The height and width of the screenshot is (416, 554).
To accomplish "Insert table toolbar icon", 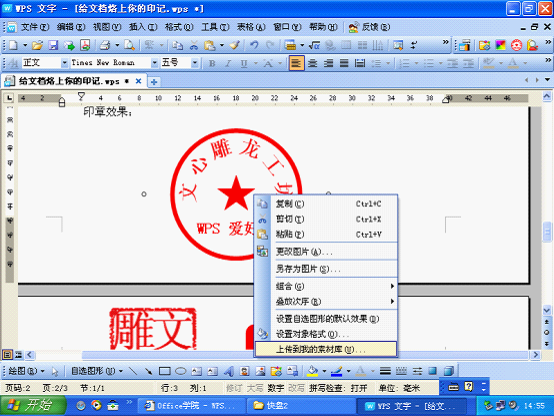I will pyautogui.click(x=290, y=45).
